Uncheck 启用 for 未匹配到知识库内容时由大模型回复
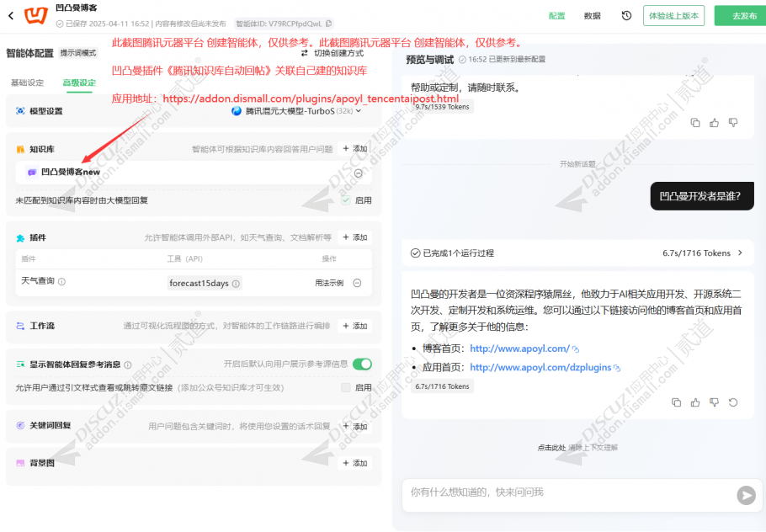 tap(346, 200)
